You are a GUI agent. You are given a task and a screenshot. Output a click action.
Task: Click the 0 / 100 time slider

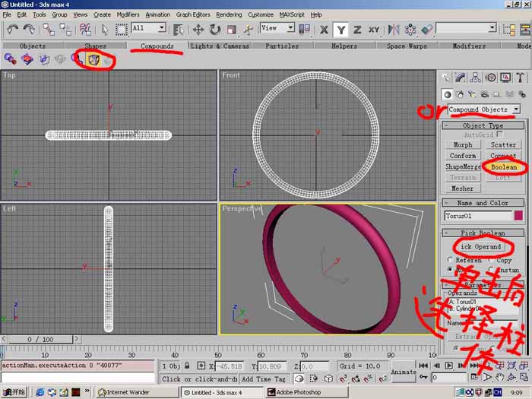[x=40, y=339]
